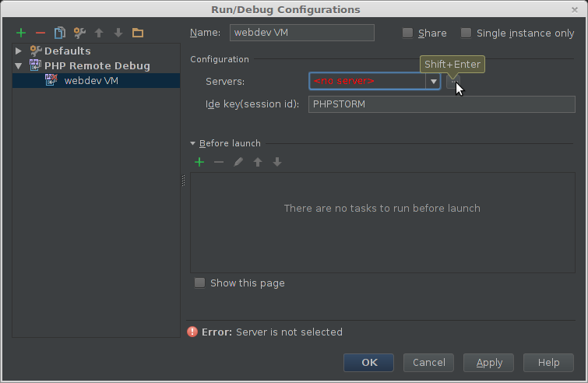Click the move configuration up arrow
Screen dimensions: 588x383
point(99,33)
